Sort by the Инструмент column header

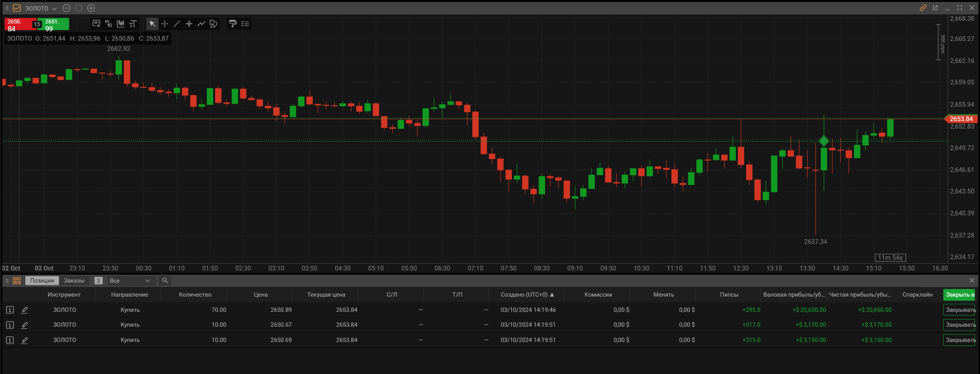[x=64, y=295]
